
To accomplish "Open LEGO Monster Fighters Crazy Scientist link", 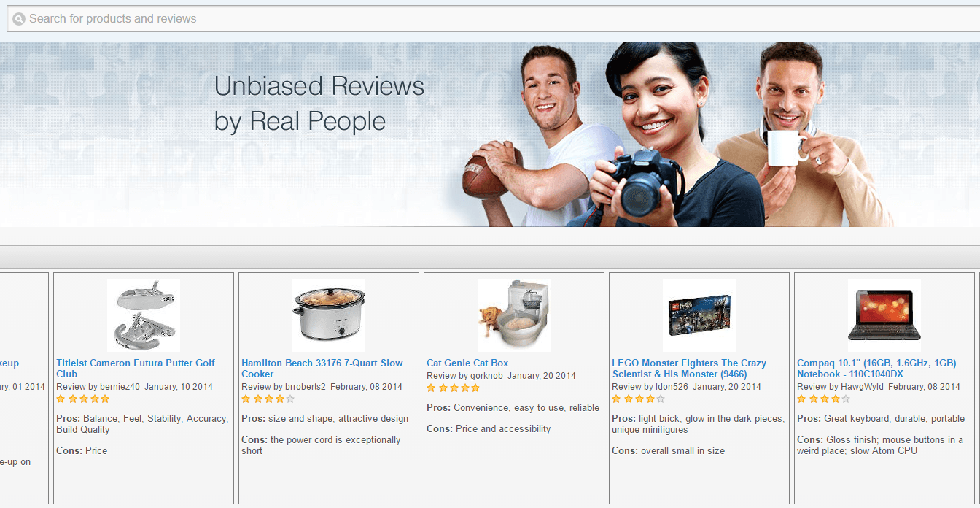I will click(689, 369).
